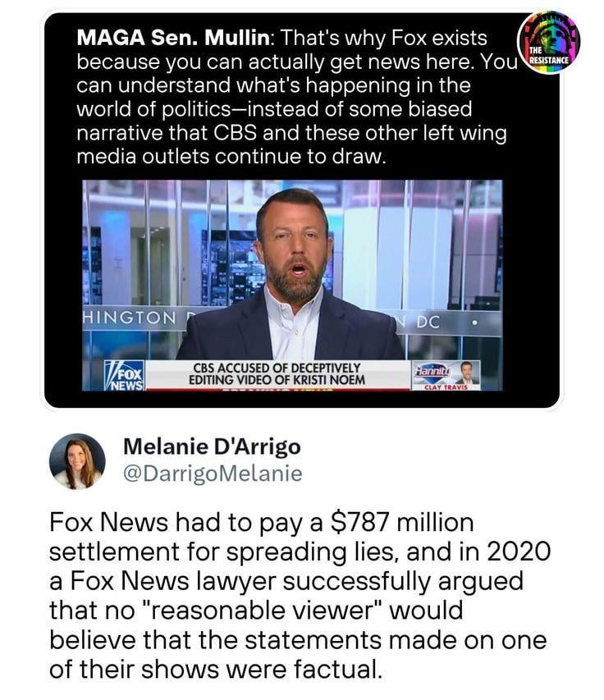
Task: Click the Fox News video frame of Mullin
Action: (292, 286)
